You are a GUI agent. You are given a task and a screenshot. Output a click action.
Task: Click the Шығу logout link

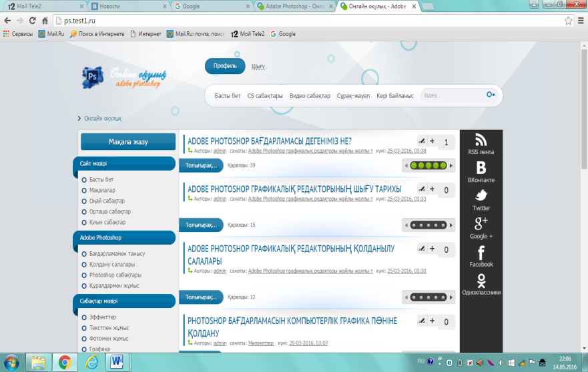tap(258, 66)
